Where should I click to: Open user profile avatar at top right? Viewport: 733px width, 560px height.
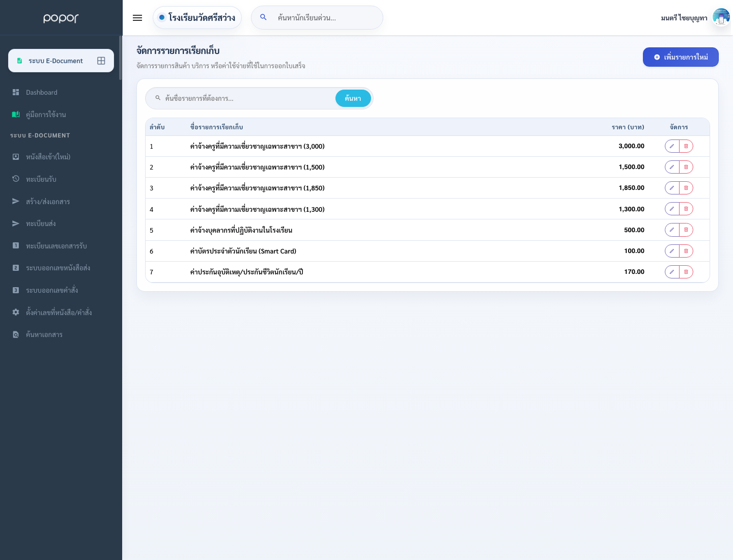tap(721, 17)
